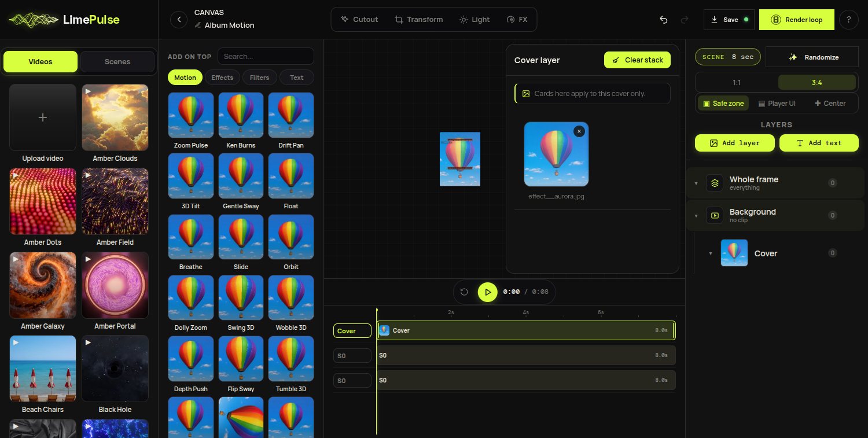Add the Orbit motion preset
Viewport: 868px width, 438px height.
pos(291,237)
